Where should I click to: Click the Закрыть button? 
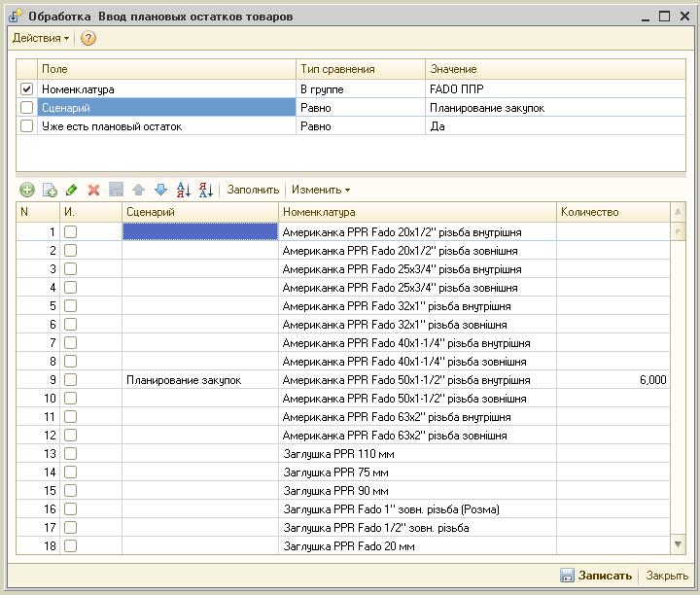point(667,576)
